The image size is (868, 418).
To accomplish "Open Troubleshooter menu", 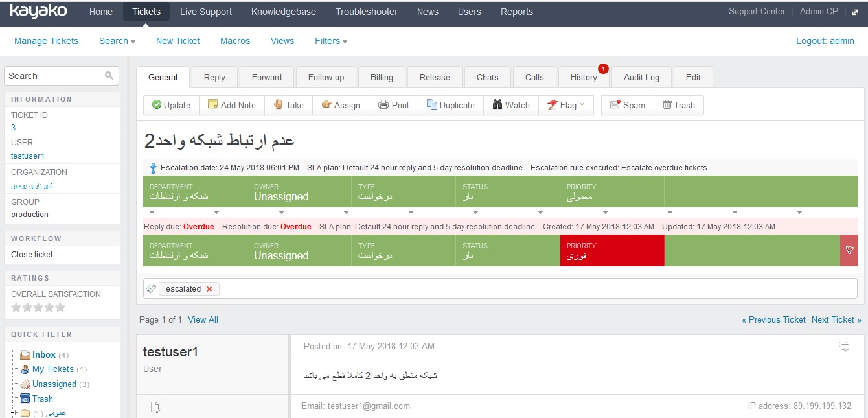I will (x=367, y=12).
